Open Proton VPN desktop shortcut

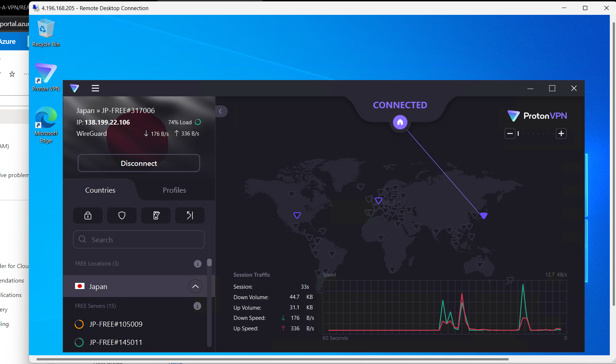(x=46, y=78)
